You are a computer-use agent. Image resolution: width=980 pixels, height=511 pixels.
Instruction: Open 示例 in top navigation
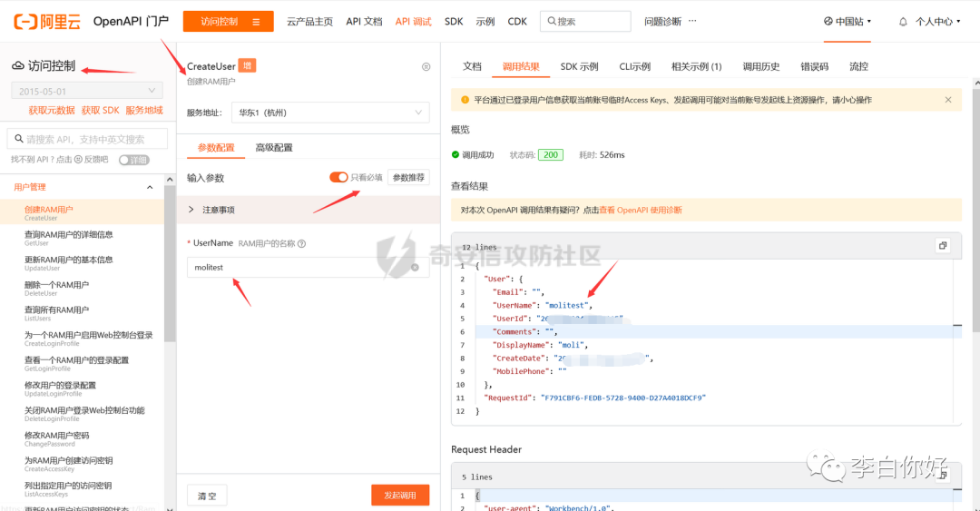tap(485, 21)
